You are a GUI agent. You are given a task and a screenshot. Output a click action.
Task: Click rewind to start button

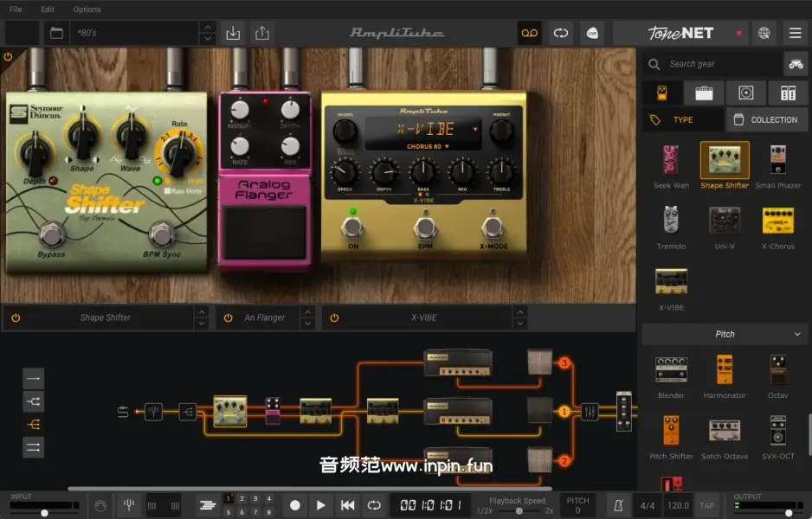[347, 505]
